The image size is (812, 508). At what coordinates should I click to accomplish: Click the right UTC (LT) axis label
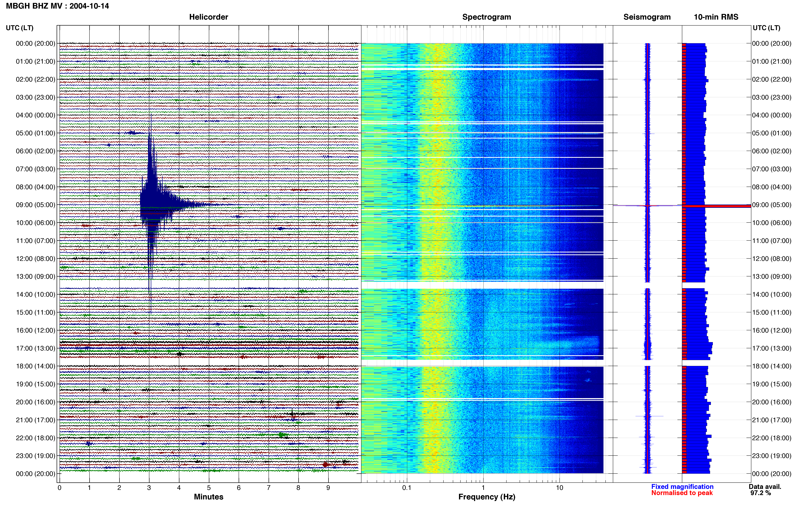766,28
